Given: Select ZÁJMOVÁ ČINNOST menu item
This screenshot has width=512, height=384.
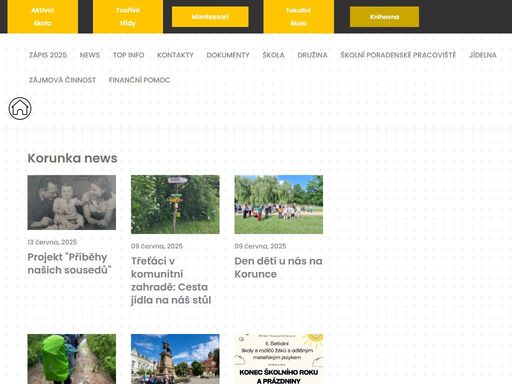Looking at the screenshot, I should pyautogui.click(x=62, y=80).
